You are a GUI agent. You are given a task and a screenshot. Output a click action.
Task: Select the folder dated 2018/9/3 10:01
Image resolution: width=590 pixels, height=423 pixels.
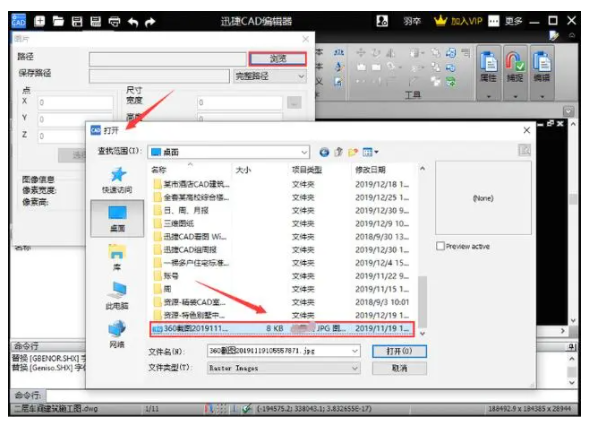[x=282, y=302]
